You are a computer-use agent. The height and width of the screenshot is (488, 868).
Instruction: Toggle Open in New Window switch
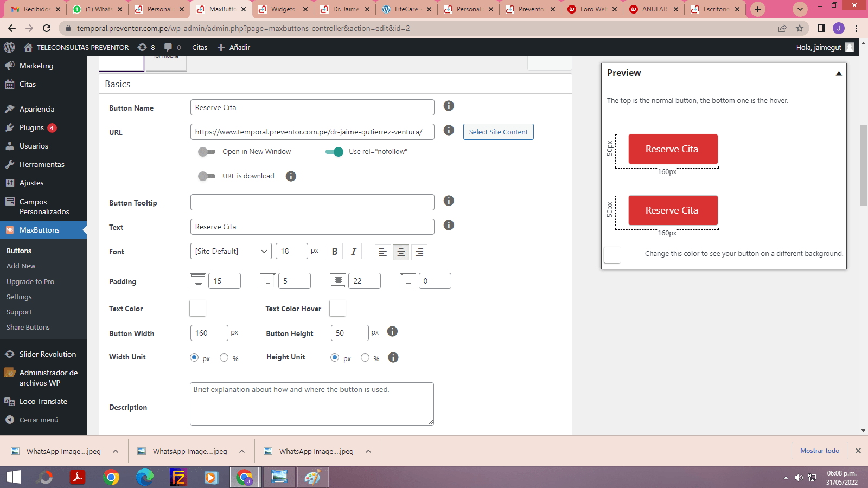(207, 152)
